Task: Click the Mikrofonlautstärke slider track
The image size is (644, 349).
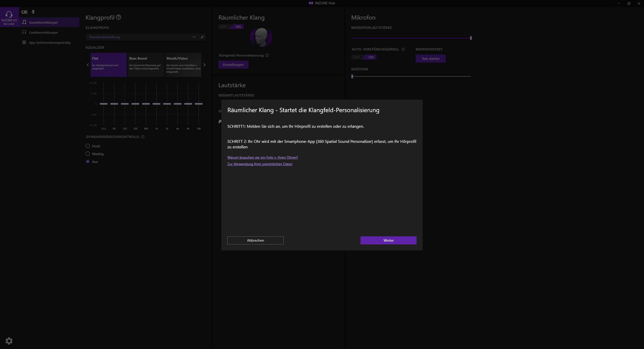Action: (411, 38)
